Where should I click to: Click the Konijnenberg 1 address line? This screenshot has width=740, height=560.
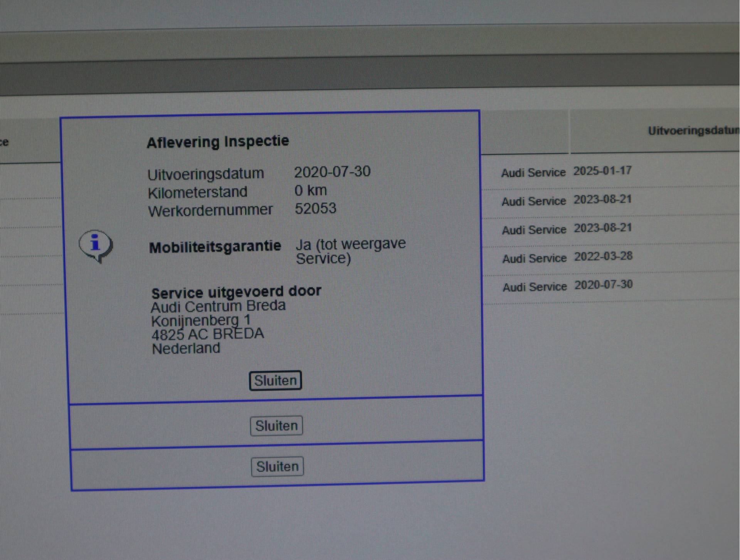pyautogui.click(x=201, y=320)
